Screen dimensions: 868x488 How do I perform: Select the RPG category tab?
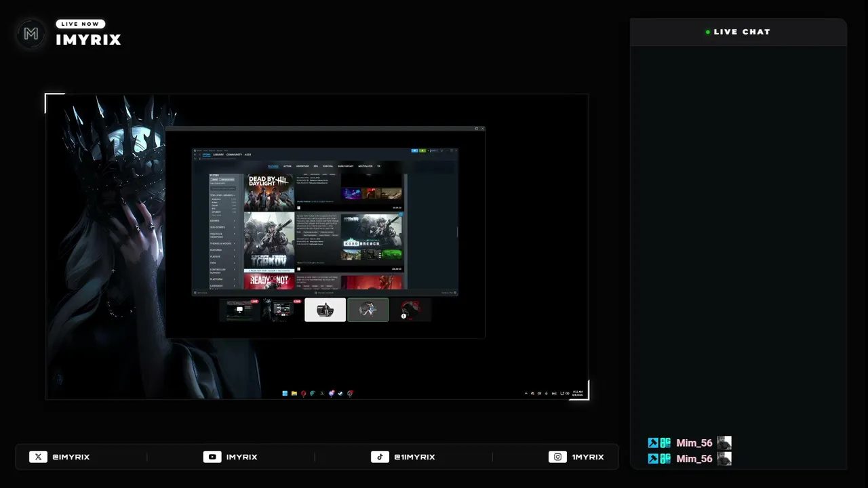[316, 166]
